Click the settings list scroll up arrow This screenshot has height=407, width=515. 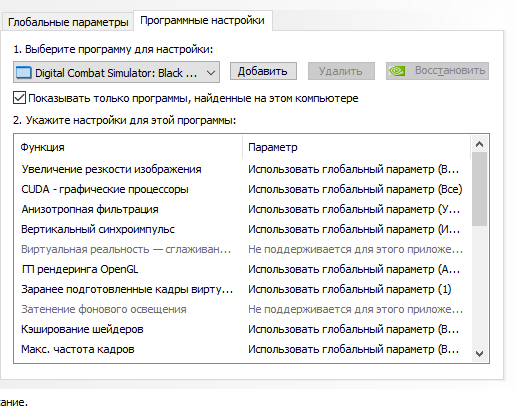click(x=479, y=144)
